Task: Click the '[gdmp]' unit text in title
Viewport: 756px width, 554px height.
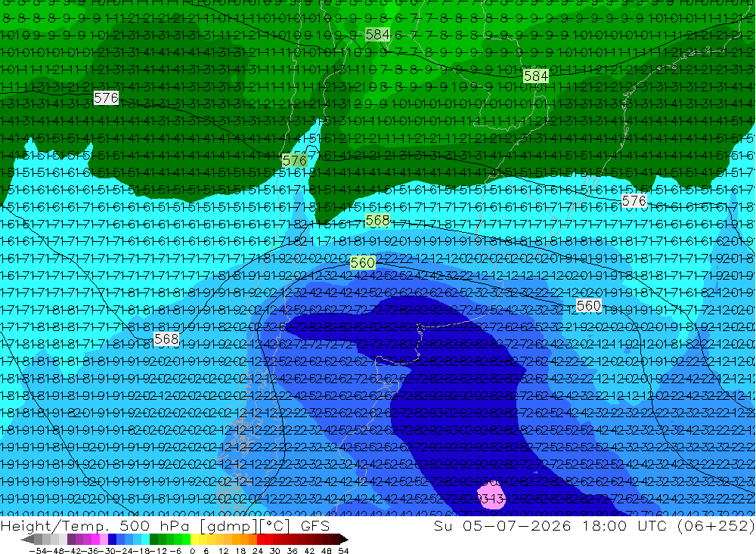Action: 228,526
